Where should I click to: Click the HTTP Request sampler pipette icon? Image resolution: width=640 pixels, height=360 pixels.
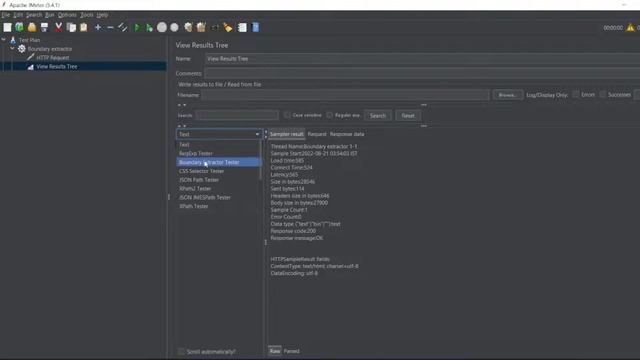(x=31, y=58)
